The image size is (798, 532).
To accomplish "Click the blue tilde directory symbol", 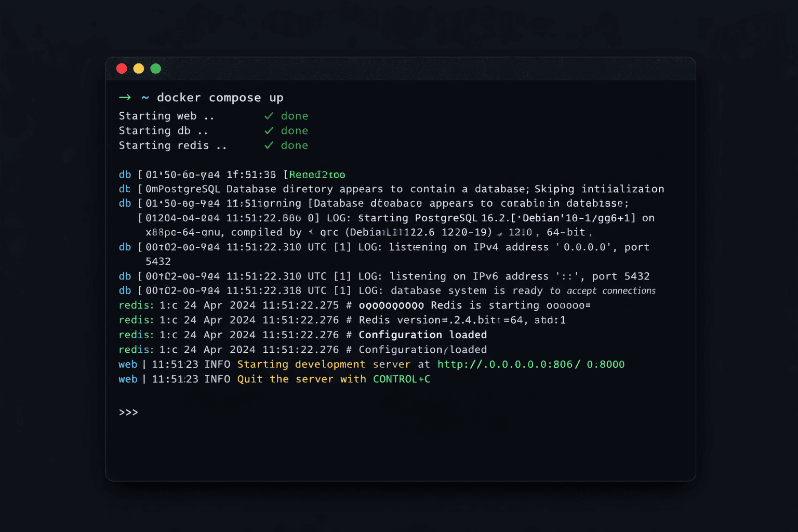I will tap(145, 98).
